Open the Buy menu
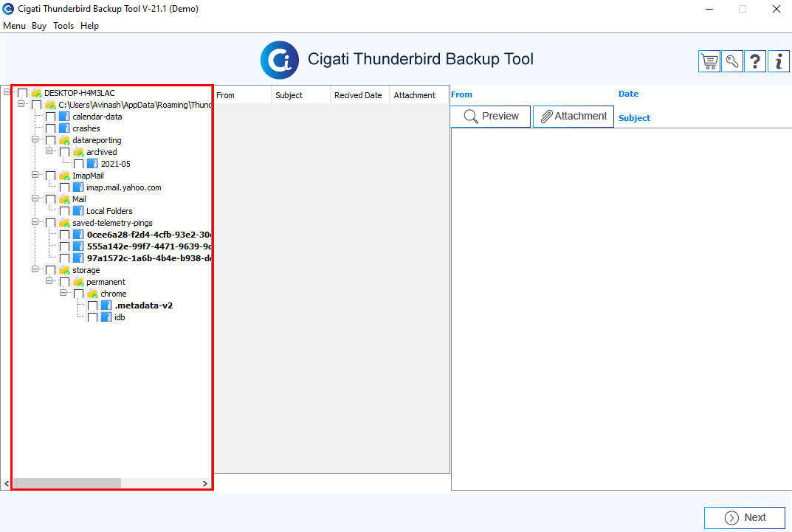The height and width of the screenshot is (532, 792). 39,26
